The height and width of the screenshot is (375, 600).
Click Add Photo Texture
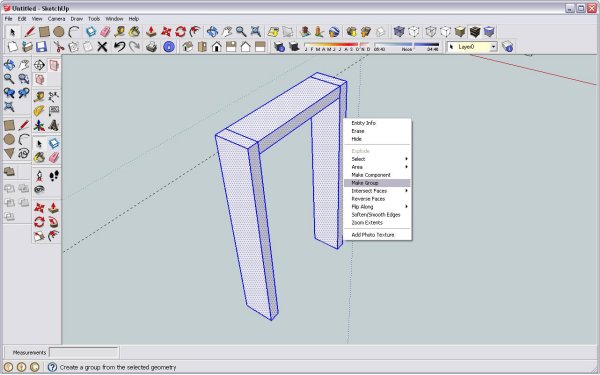[377, 235]
